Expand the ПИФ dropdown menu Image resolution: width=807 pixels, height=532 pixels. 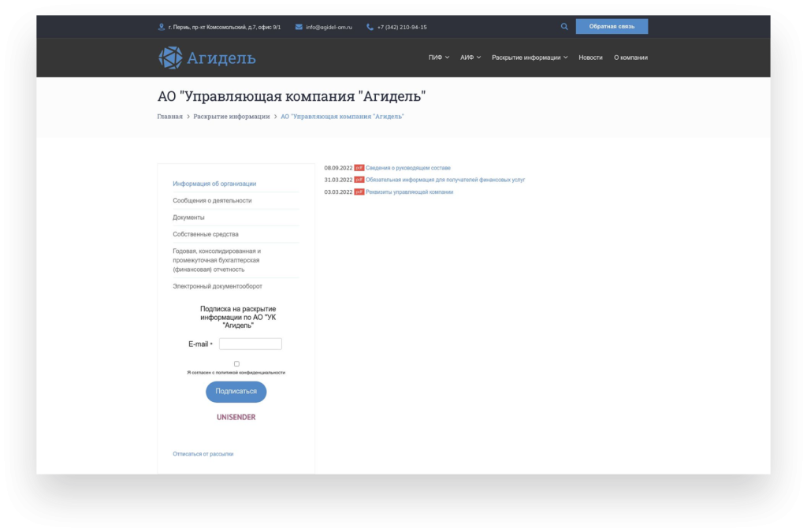434,57
